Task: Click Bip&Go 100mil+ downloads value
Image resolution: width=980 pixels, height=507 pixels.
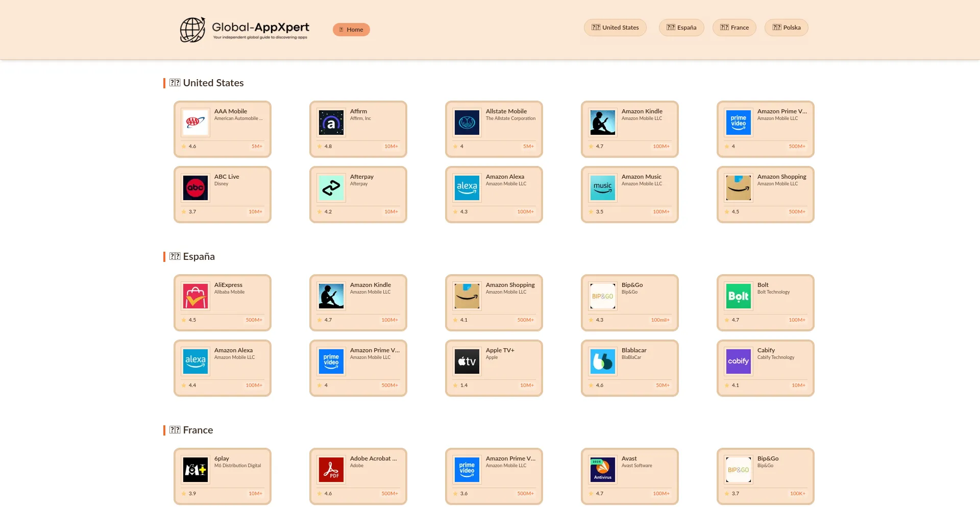Action: coord(660,320)
